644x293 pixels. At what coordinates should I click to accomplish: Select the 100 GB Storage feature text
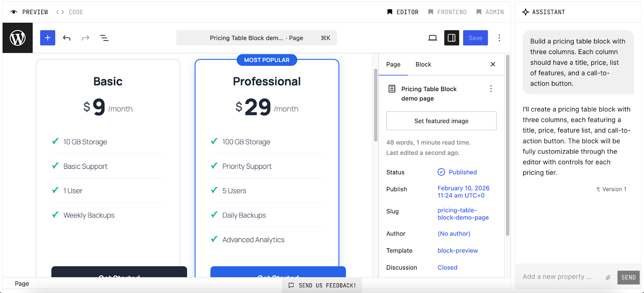(x=246, y=142)
